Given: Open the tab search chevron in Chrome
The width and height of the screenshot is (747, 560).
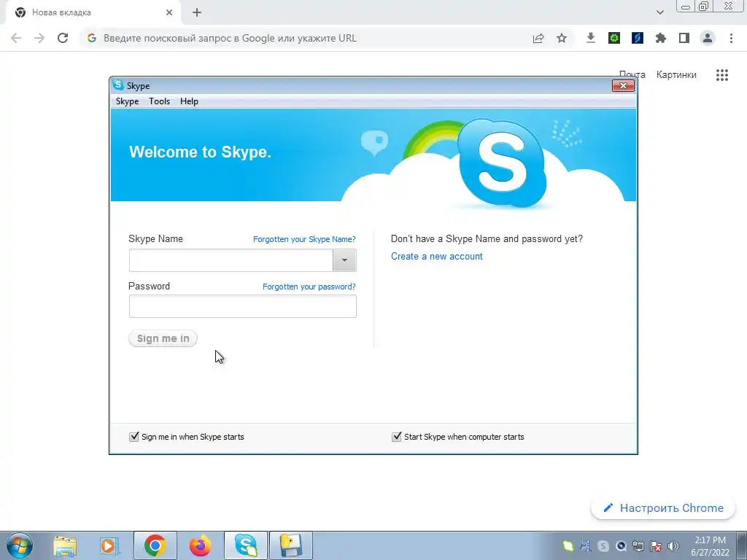Looking at the screenshot, I should click(659, 12).
